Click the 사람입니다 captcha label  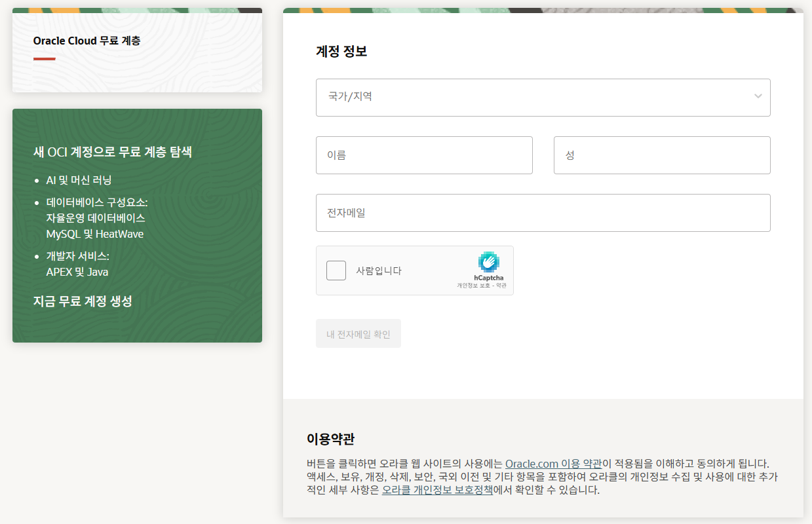tap(379, 271)
